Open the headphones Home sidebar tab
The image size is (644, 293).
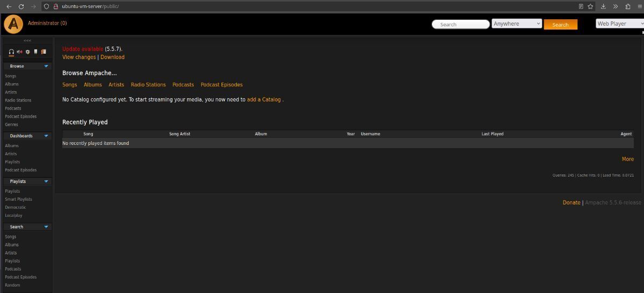[11, 52]
